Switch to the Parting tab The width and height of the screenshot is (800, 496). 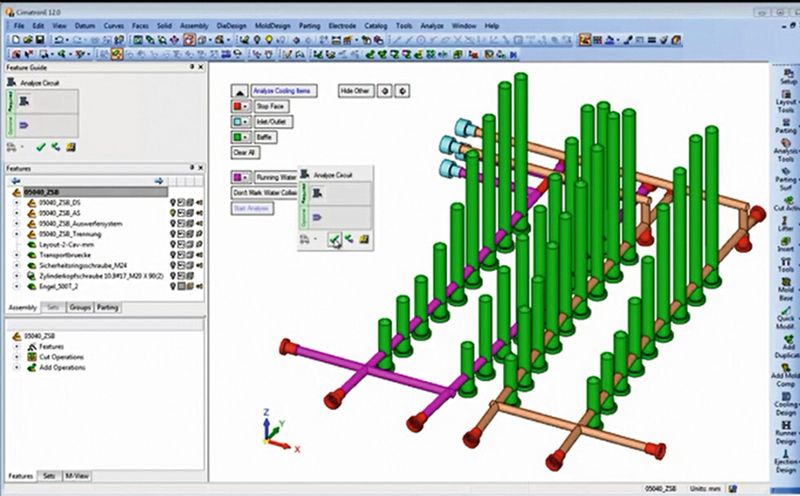point(107,307)
